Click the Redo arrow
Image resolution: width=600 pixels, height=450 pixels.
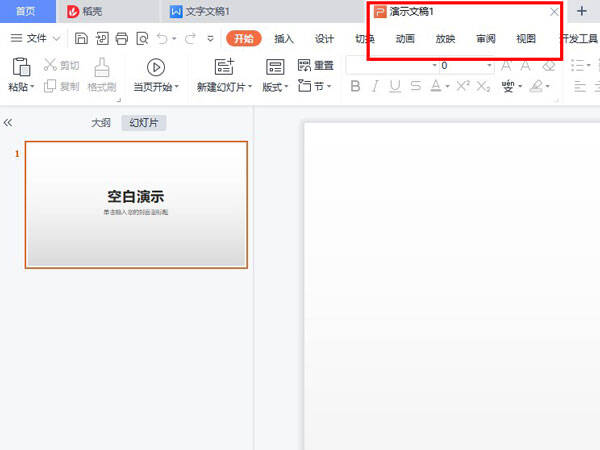[x=190, y=39]
